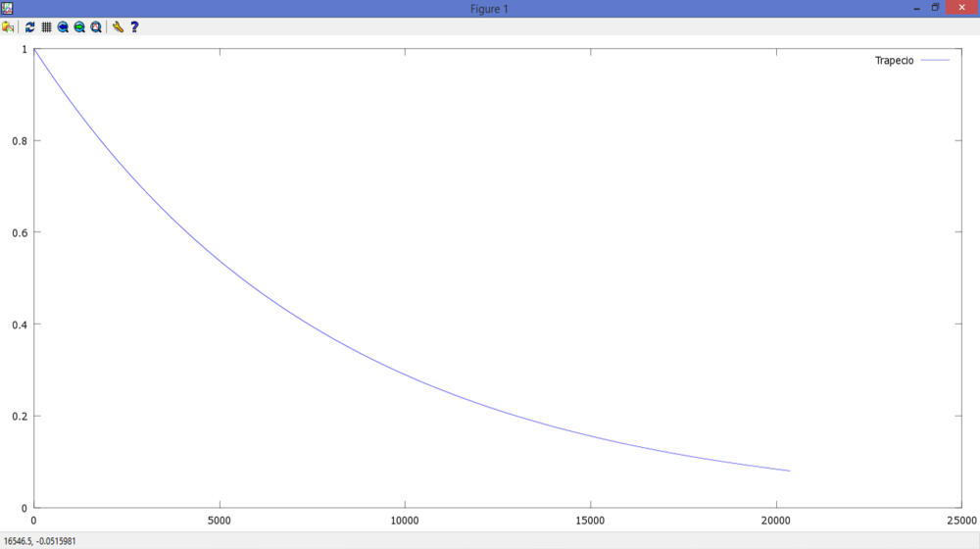Image resolution: width=980 pixels, height=549 pixels.
Task: Apply the next zoom settings
Action: pyautogui.click(x=79, y=27)
